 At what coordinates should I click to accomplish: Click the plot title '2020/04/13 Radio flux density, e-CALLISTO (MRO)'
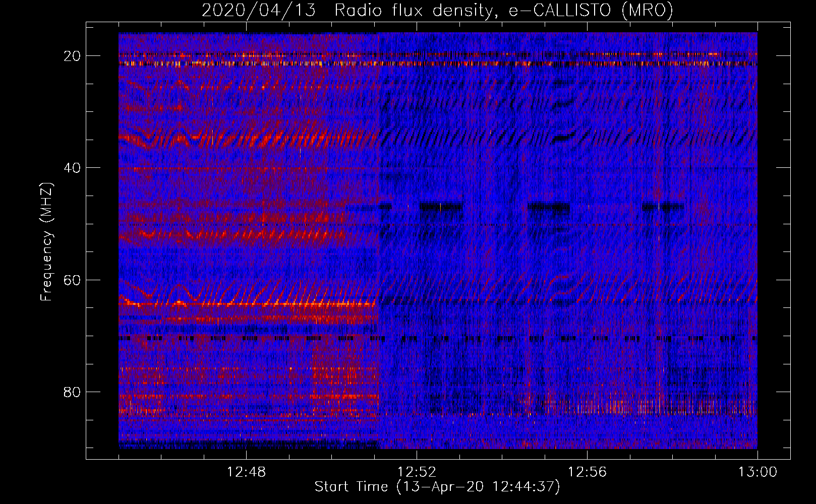point(437,10)
